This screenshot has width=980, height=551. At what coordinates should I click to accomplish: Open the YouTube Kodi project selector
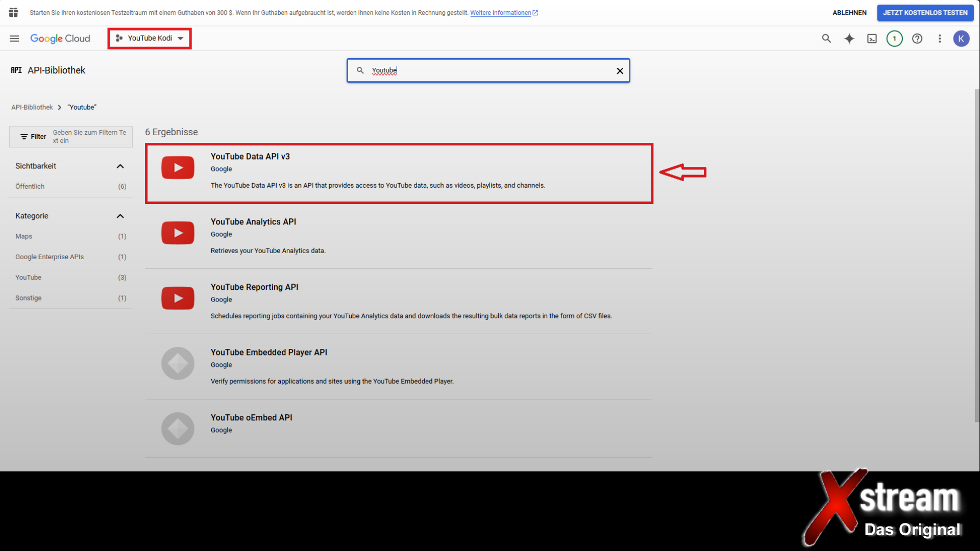tap(150, 38)
